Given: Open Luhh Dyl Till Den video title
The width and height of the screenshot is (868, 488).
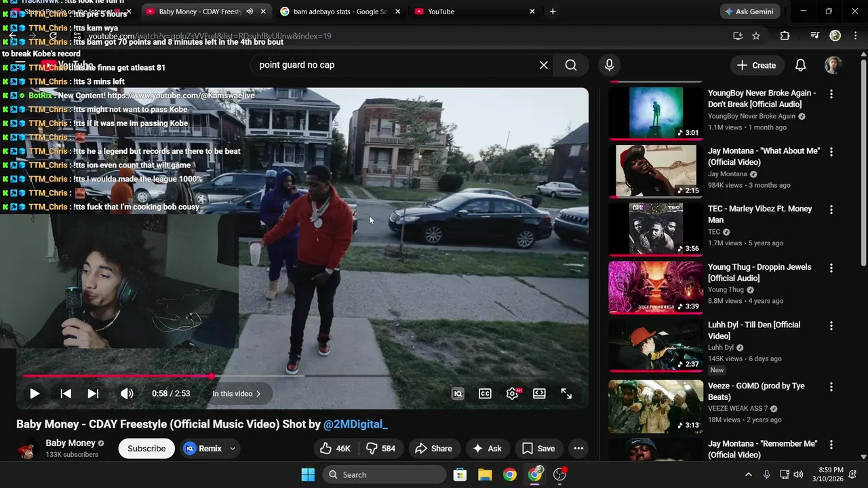Looking at the screenshot, I should 754,330.
